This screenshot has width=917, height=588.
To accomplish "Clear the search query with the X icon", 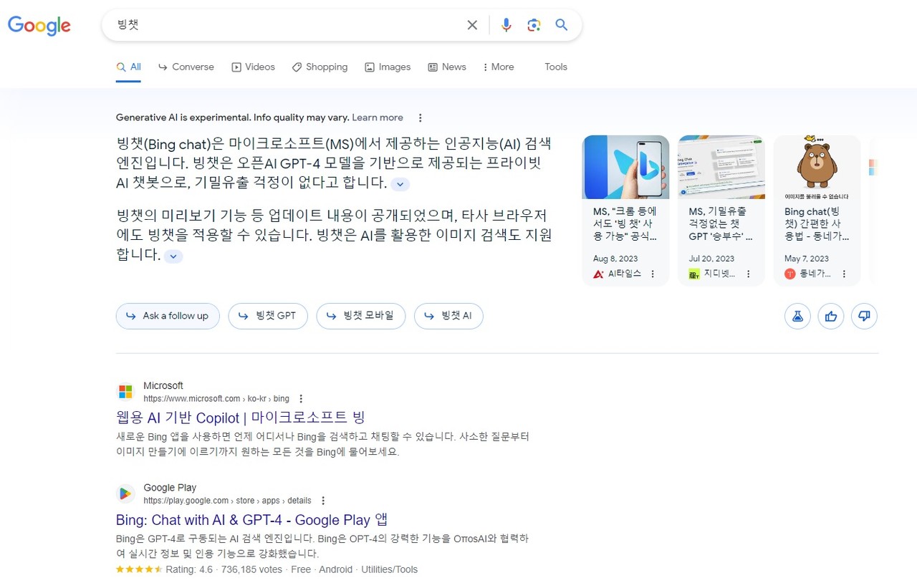I will tap(472, 24).
